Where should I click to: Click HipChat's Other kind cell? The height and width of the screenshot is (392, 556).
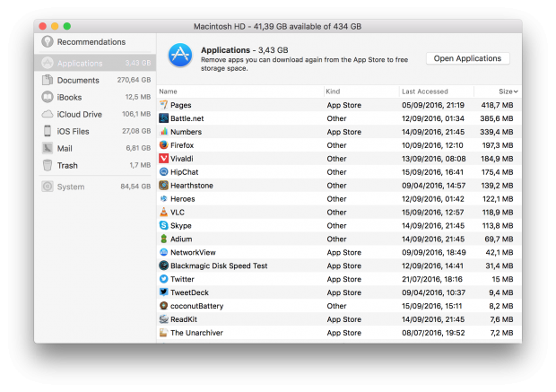pos(337,172)
